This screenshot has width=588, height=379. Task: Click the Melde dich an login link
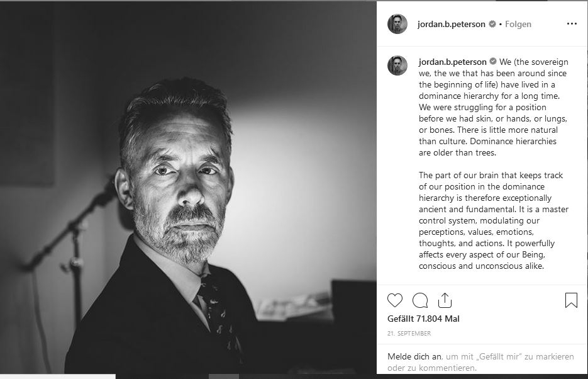(415, 356)
